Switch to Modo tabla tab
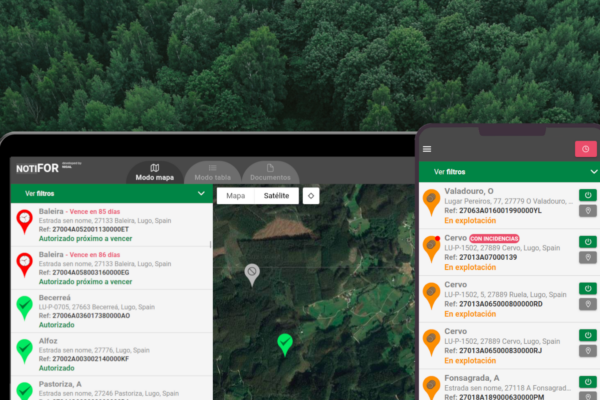 [x=212, y=173]
